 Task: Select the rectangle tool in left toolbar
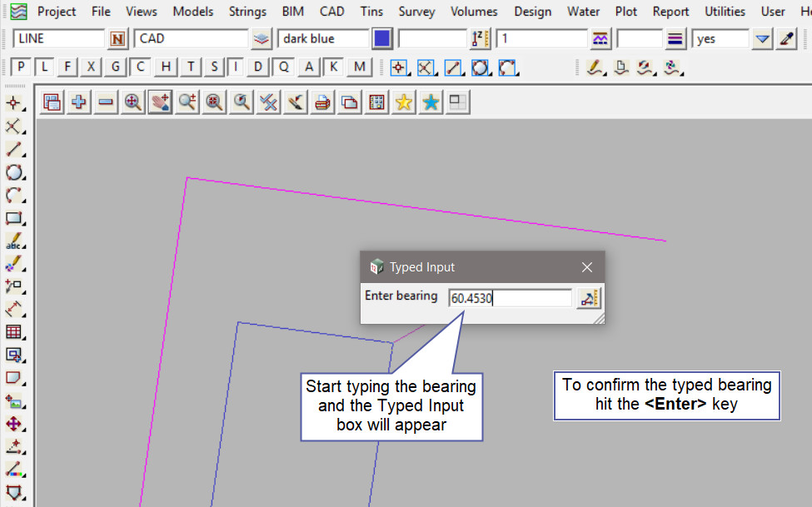pyautogui.click(x=14, y=219)
